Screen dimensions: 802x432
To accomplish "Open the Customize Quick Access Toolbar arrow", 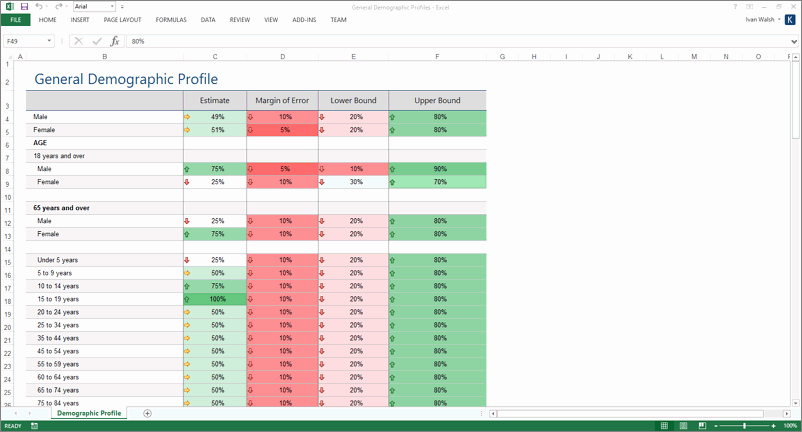I will click(122, 7).
